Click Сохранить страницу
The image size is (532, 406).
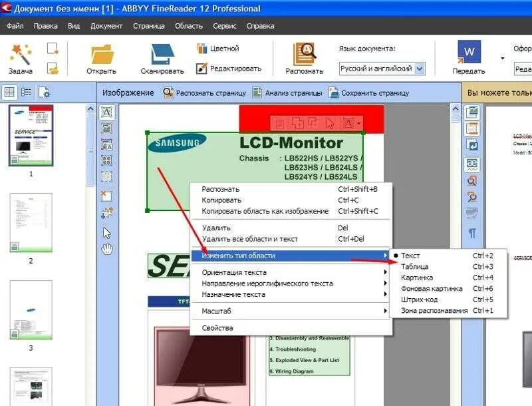(x=369, y=93)
